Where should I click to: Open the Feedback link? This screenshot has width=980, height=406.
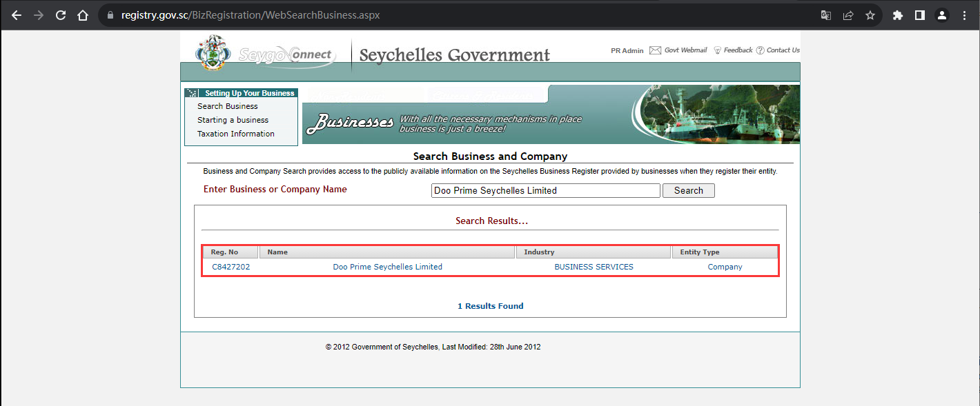[x=738, y=50]
